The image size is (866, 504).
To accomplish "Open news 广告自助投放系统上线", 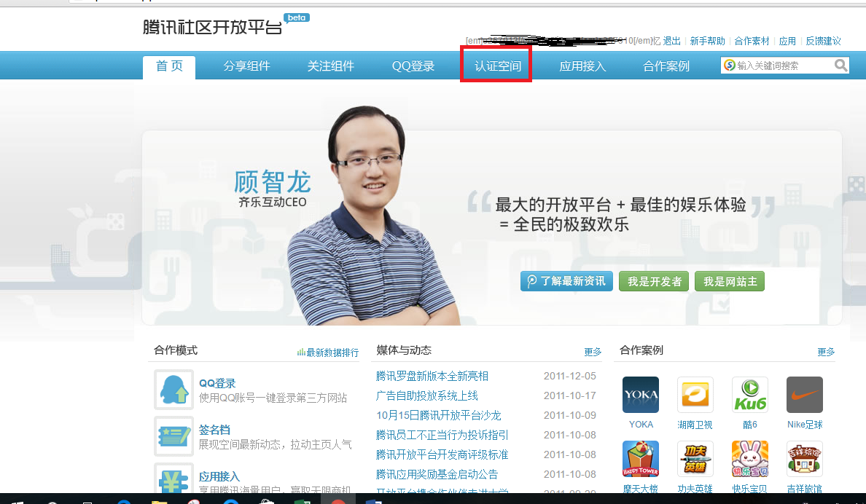I will (427, 395).
